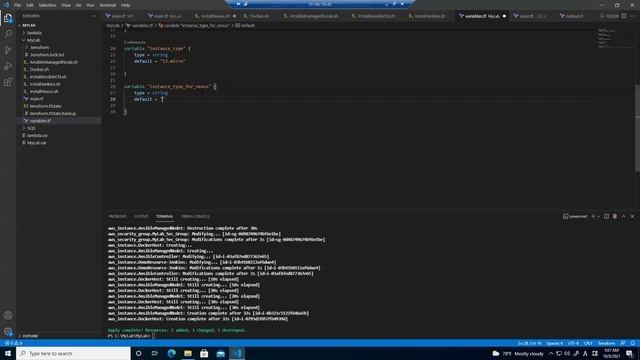
Task: Click the split editor icon at the tab bar
Action: 624,16
